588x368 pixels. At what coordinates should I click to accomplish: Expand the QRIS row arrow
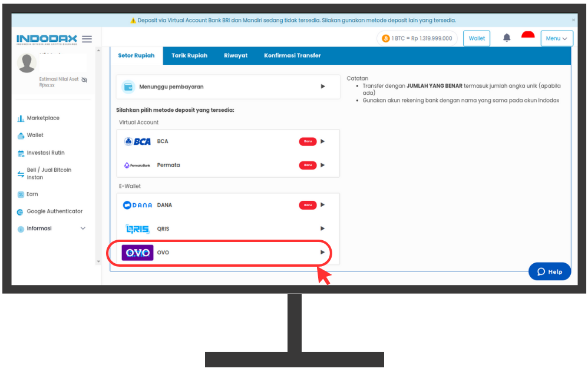(x=322, y=228)
